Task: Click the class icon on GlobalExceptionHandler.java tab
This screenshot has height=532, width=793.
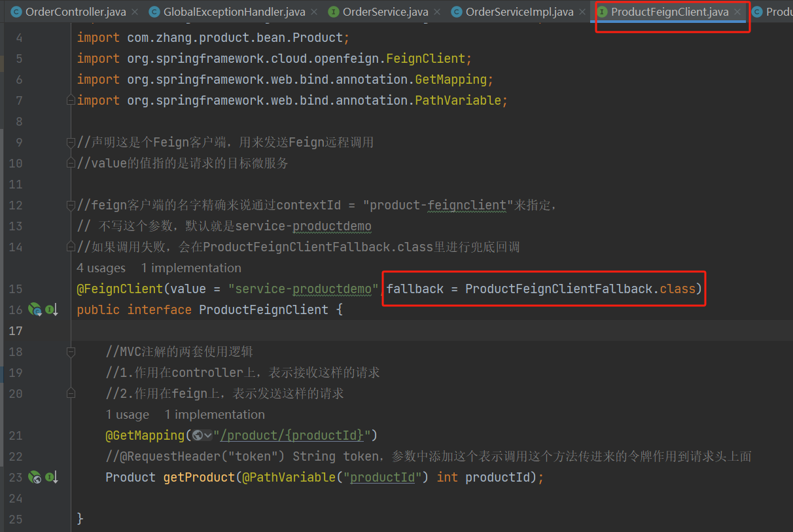Action: [154, 12]
